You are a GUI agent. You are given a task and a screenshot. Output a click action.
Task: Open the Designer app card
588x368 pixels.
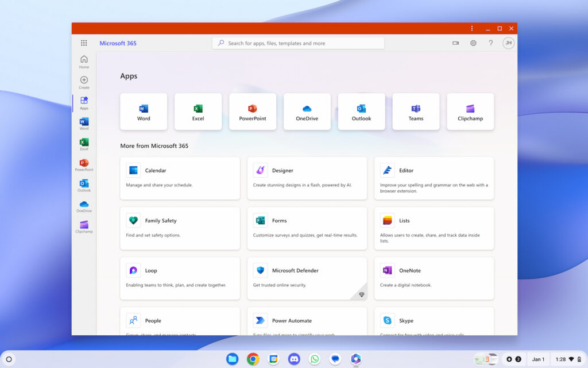pyautogui.click(x=307, y=178)
